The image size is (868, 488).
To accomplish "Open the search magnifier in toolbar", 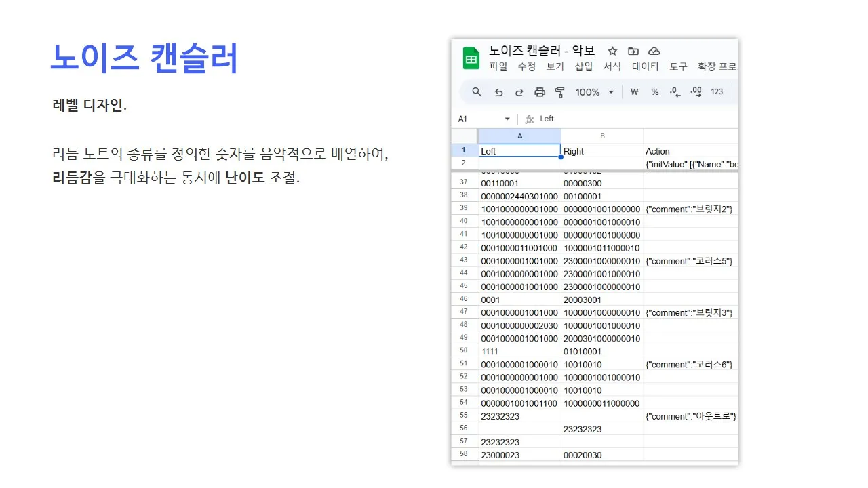I will coord(477,91).
